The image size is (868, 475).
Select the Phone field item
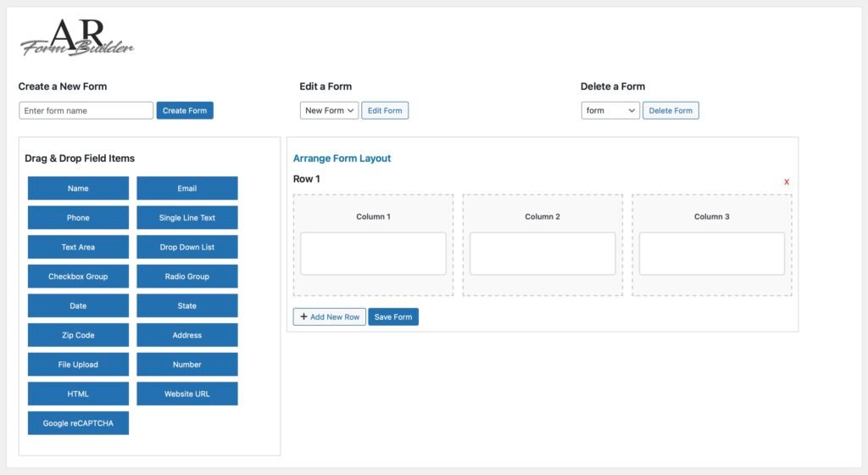pos(78,218)
